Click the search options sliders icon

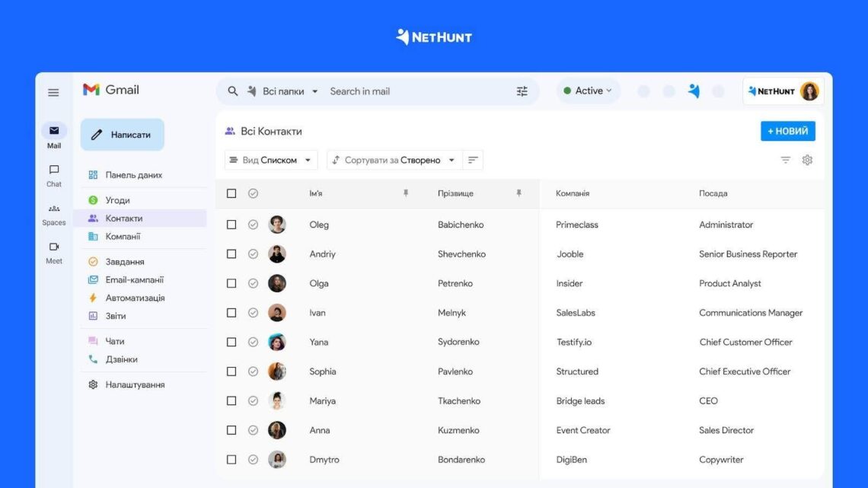[522, 91]
